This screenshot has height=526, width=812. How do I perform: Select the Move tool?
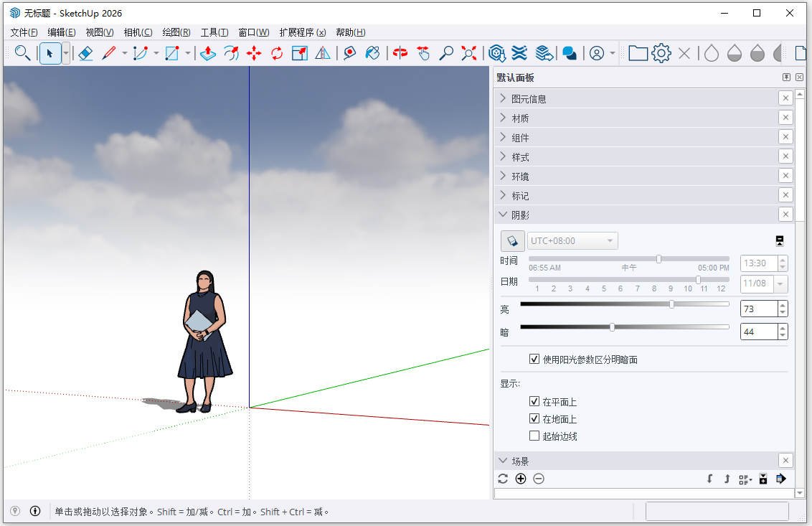(255, 53)
